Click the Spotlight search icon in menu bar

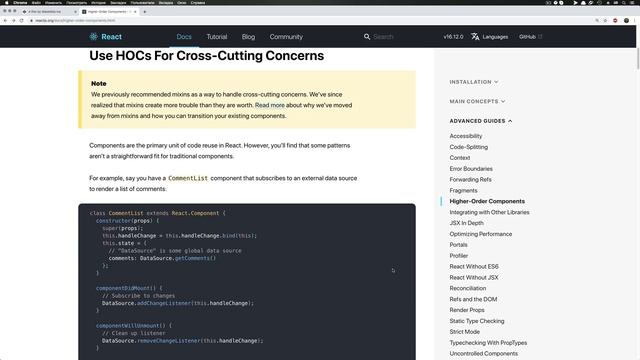(x=624, y=2)
